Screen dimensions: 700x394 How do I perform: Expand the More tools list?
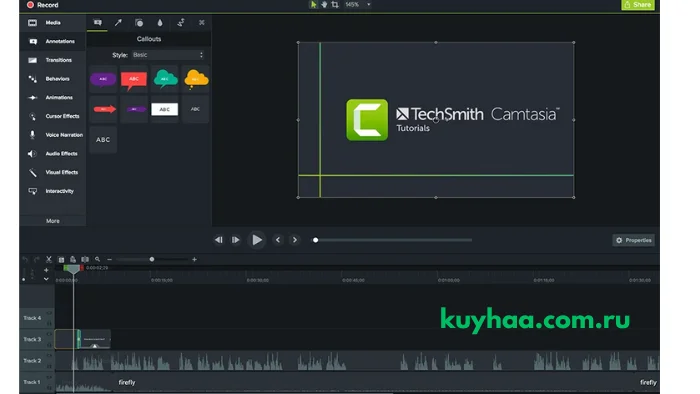53,221
